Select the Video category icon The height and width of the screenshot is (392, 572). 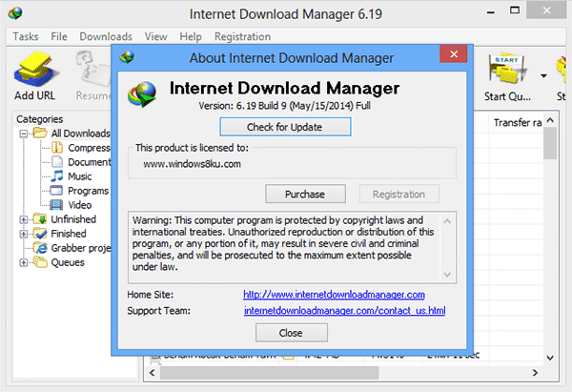point(56,205)
